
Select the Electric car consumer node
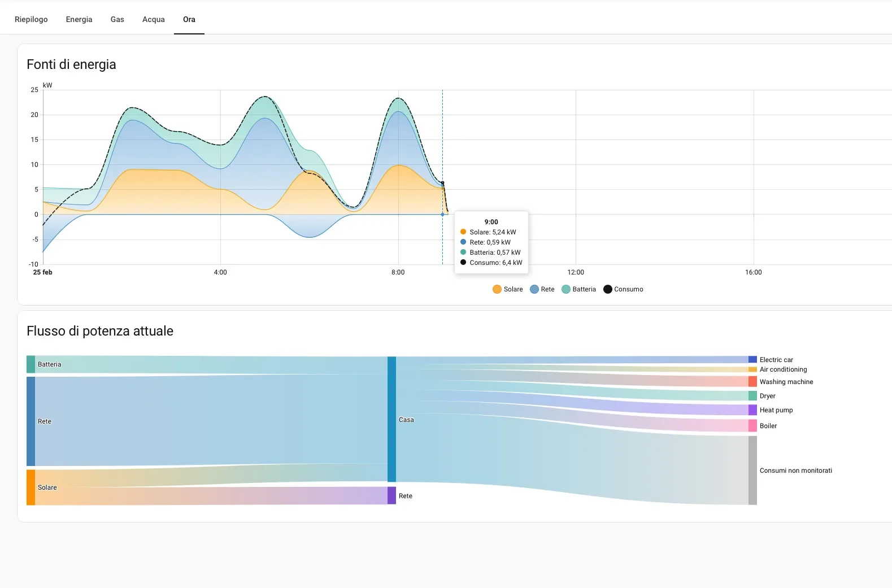pos(752,359)
